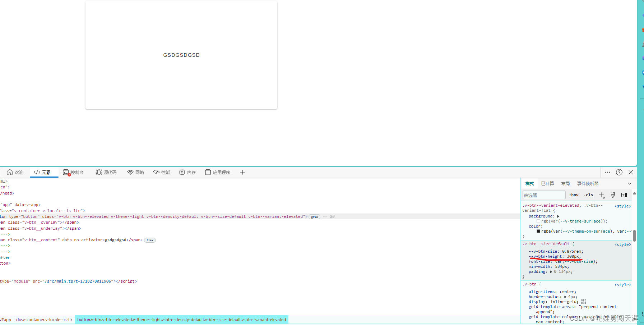Screen dimensions: 644x325
Task: Click the font-size var(--v-btn-size) declaration
Action: point(563,261)
